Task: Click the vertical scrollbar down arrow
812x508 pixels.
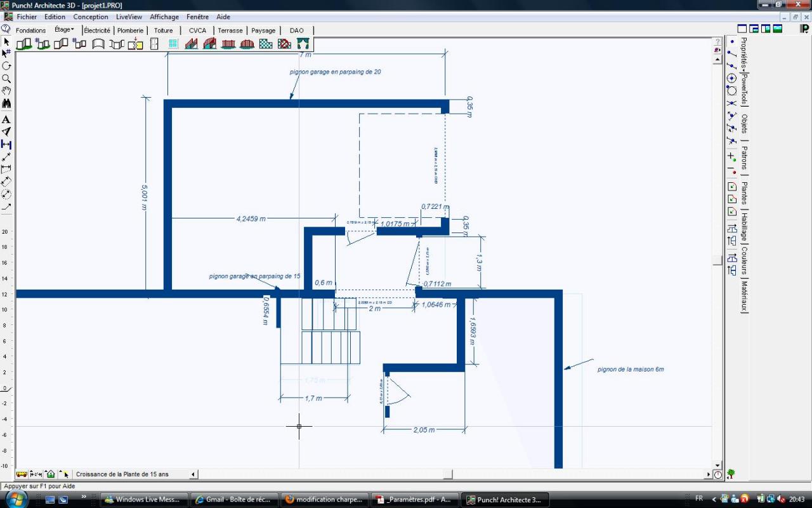Action: pyautogui.click(x=717, y=465)
